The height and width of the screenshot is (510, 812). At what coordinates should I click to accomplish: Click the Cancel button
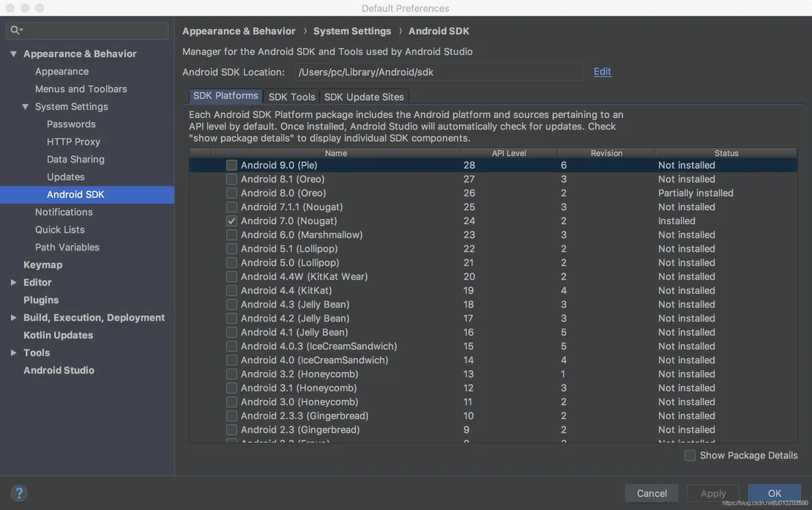[x=652, y=494]
